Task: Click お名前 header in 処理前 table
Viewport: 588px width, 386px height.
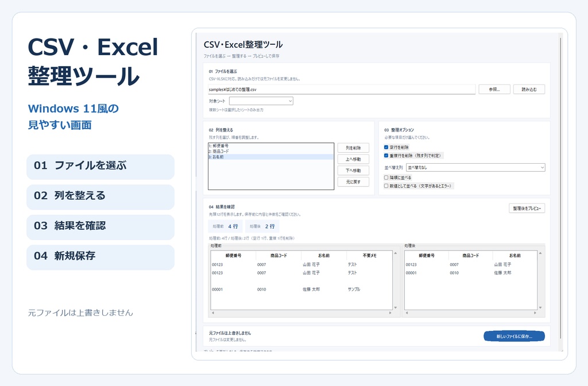Action: [324, 256]
